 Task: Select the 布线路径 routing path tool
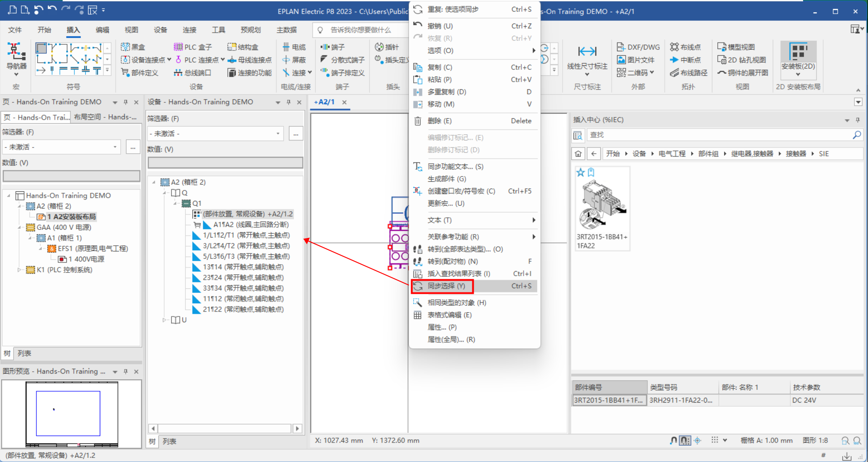coord(689,73)
